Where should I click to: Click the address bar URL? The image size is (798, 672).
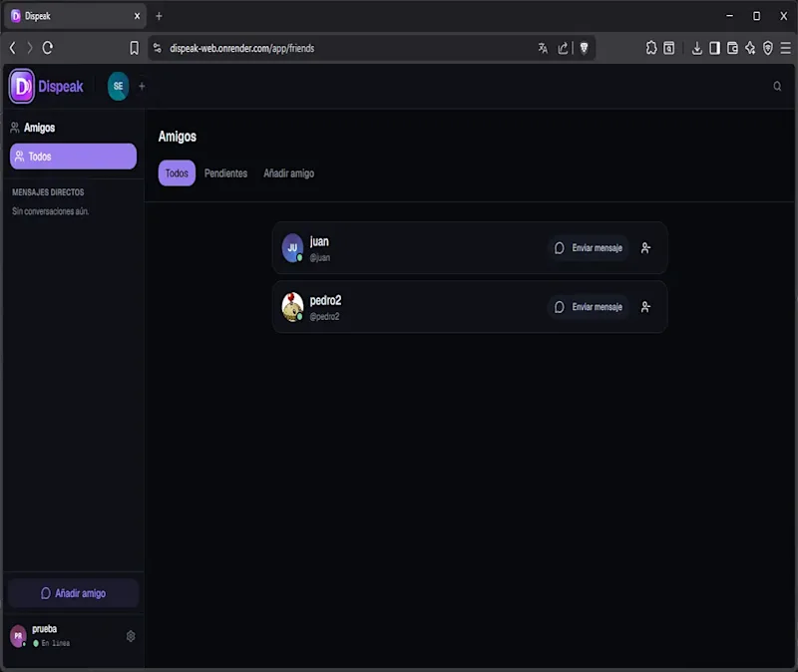(241, 48)
